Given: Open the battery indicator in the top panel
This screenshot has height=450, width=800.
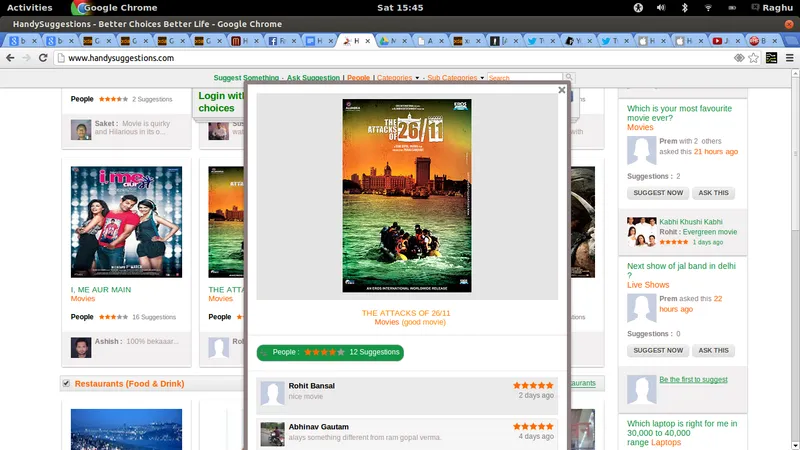Looking at the screenshot, I should [732, 8].
